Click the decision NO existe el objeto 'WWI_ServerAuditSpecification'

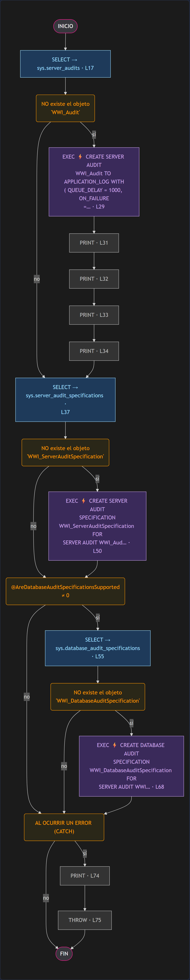65,452
